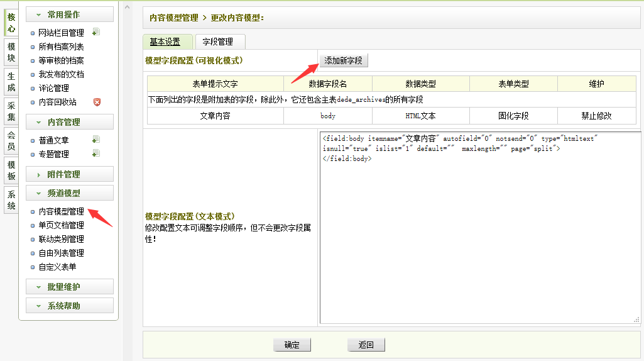Open 内容模型管理 in the sidebar
The height and width of the screenshot is (361, 644).
(61, 211)
